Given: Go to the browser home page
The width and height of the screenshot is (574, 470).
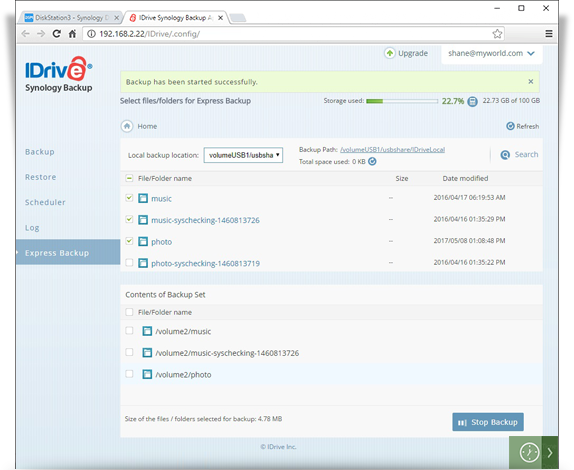Looking at the screenshot, I should point(72,34).
